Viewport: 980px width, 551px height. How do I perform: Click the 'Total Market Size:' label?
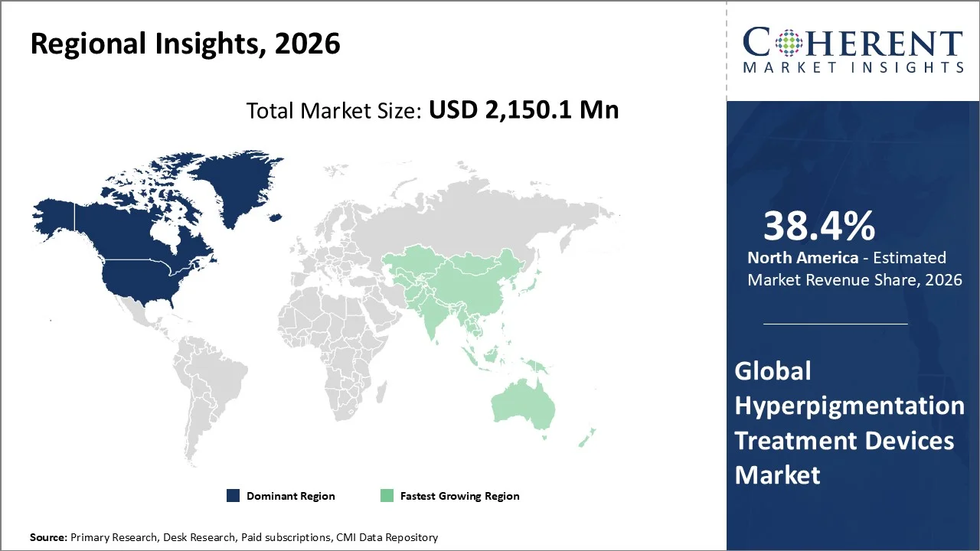point(334,111)
